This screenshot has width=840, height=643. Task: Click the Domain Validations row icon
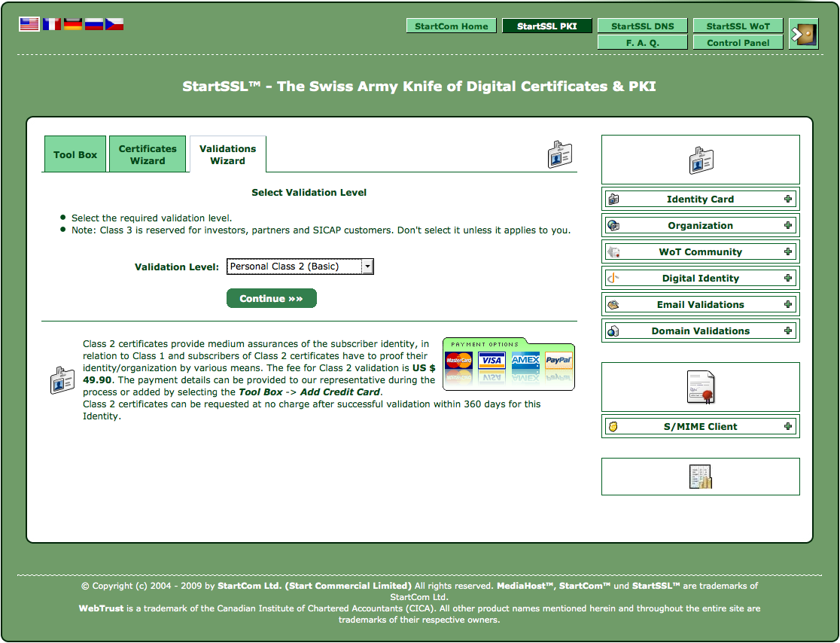[x=613, y=331]
